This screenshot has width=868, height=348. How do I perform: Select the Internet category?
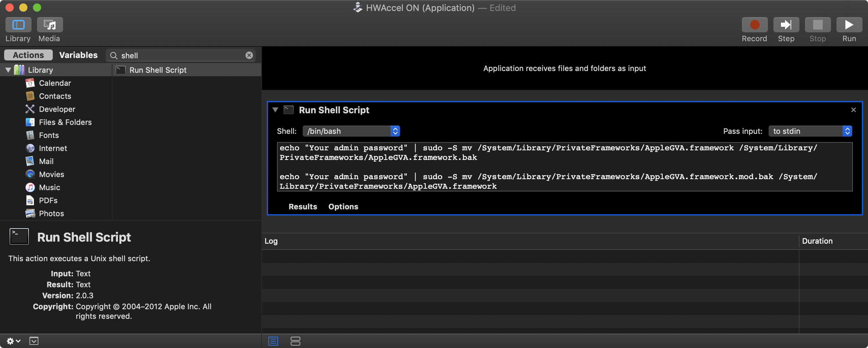[x=53, y=148]
